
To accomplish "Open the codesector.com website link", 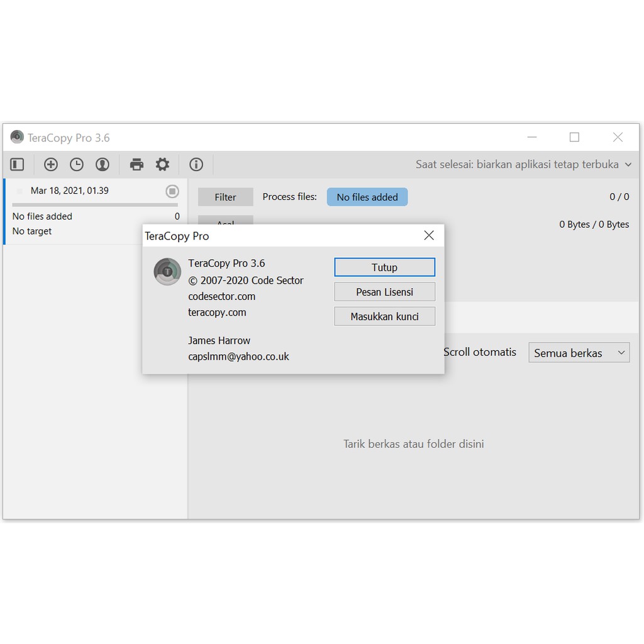I will tap(221, 296).
